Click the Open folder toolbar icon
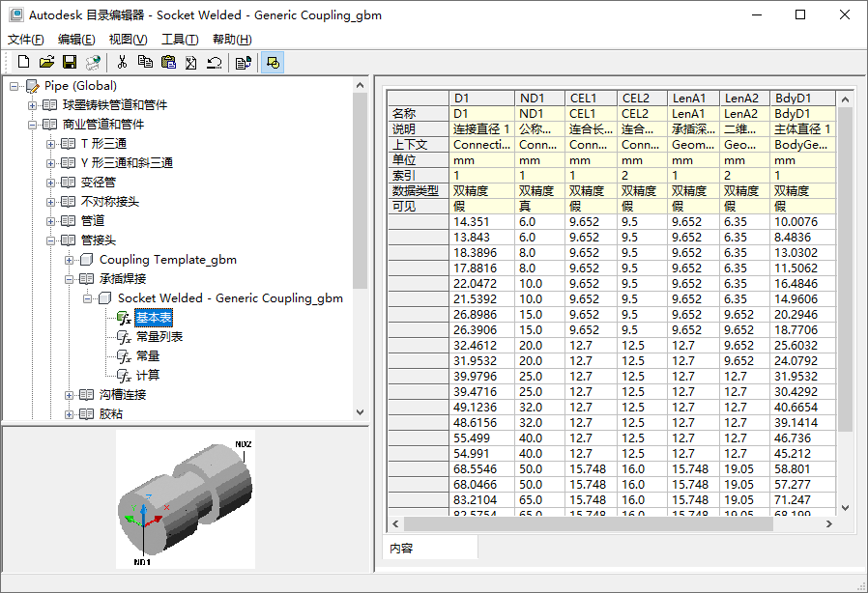The width and height of the screenshot is (868, 593). click(46, 62)
